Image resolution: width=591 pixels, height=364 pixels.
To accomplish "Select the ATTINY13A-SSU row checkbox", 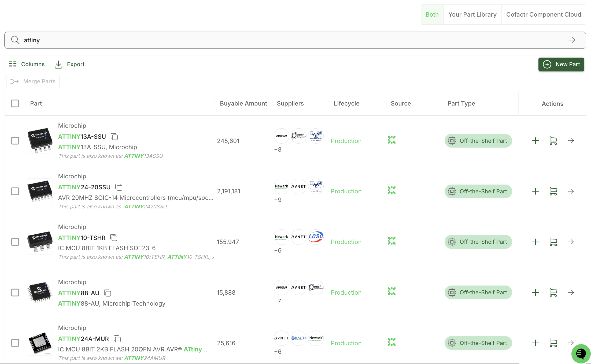I will 15,141.
